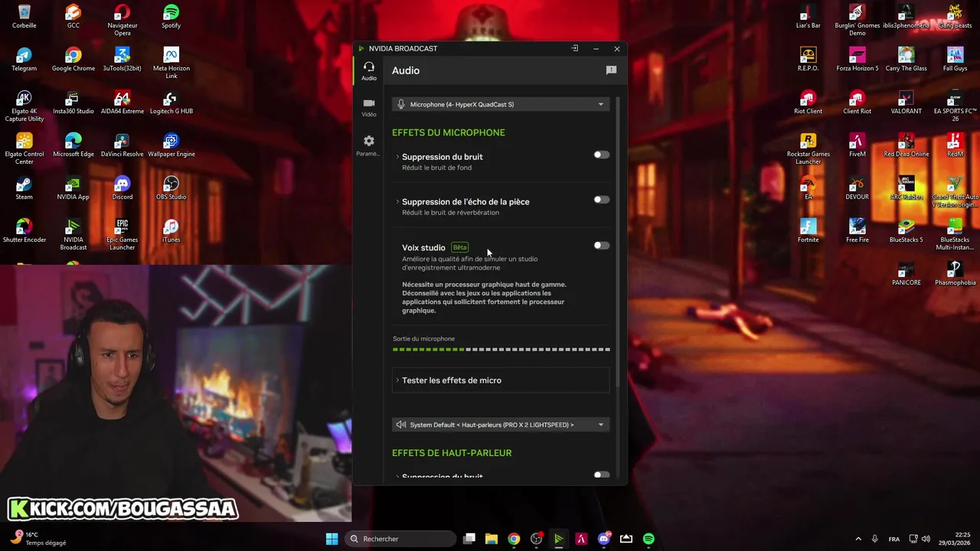Click the compact-mode icon in NVIDIA Broadcast title bar
The width and height of the screenshot is (980, 551).
tap(575, 48)
